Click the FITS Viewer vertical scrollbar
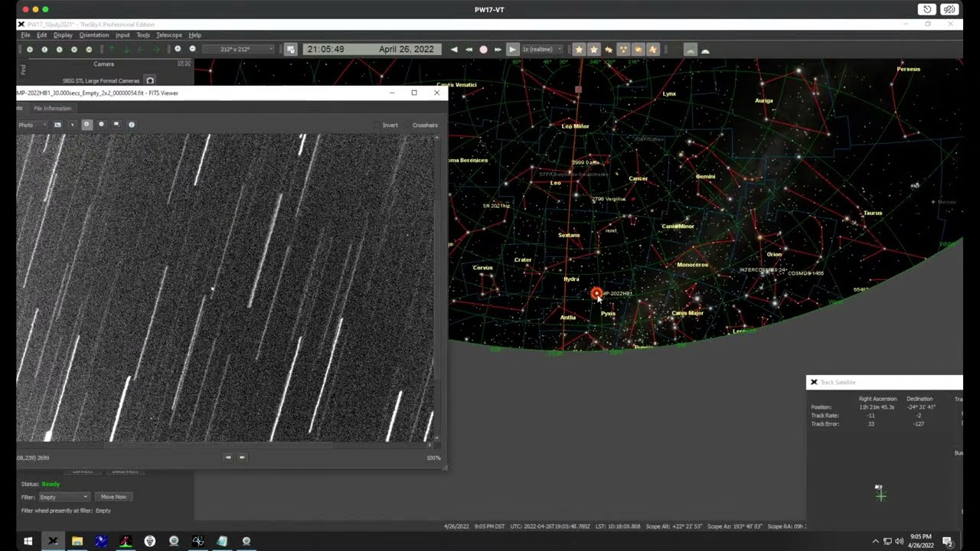Screen dimensions: 980x551 click(x=437, y=287)
